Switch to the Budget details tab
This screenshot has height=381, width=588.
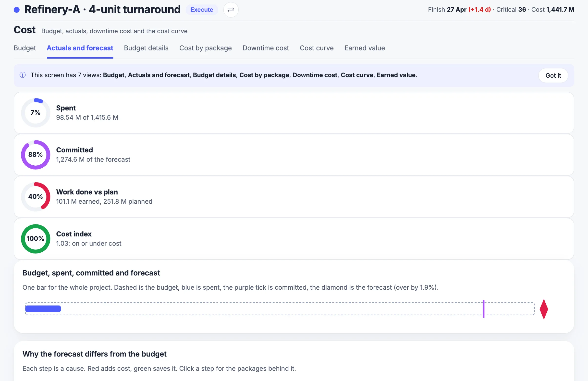(x=146, y=48)
